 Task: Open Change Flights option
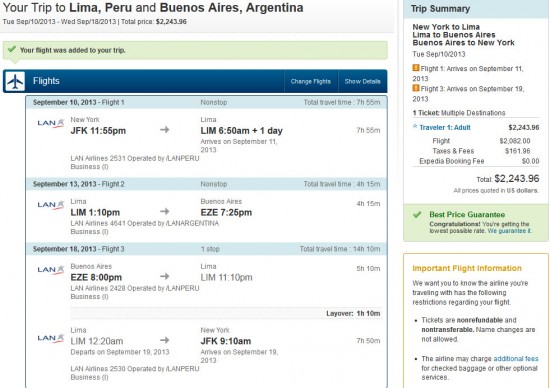tap(311, 81)
